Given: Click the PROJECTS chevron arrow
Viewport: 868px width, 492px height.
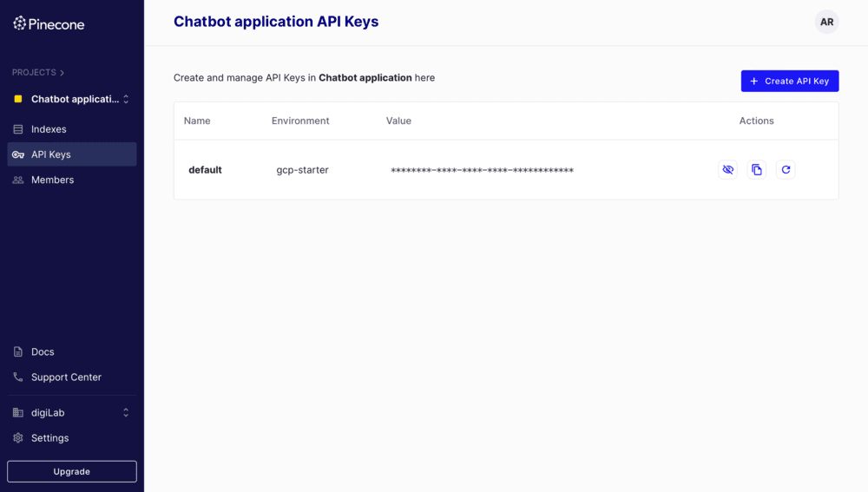Looking at the screenshot, I should pyautogui.click(x=62, y=73).
